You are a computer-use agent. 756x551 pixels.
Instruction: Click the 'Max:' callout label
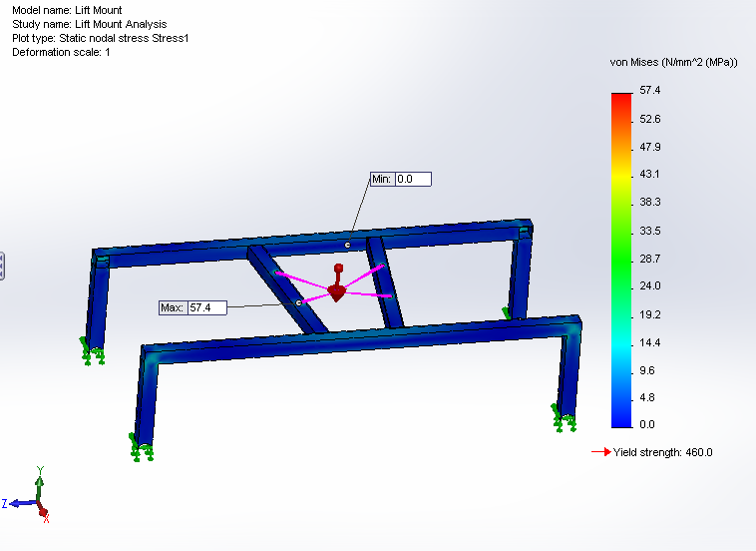click(x=173, y=307)
